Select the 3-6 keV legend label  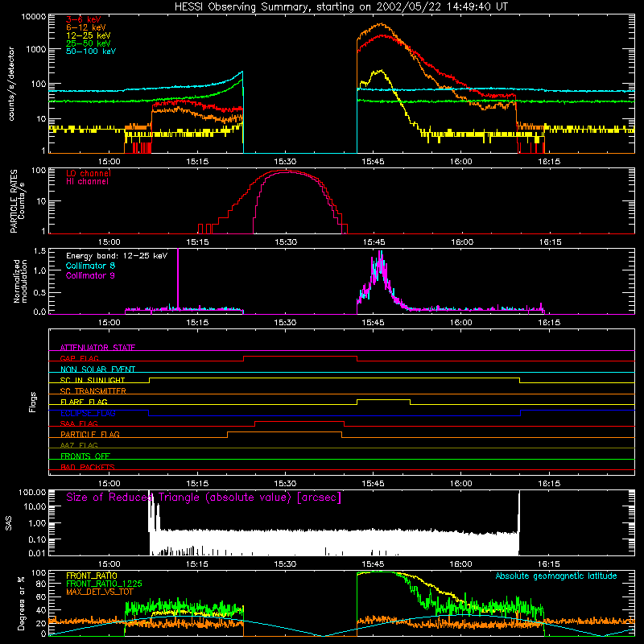[84, 19]
